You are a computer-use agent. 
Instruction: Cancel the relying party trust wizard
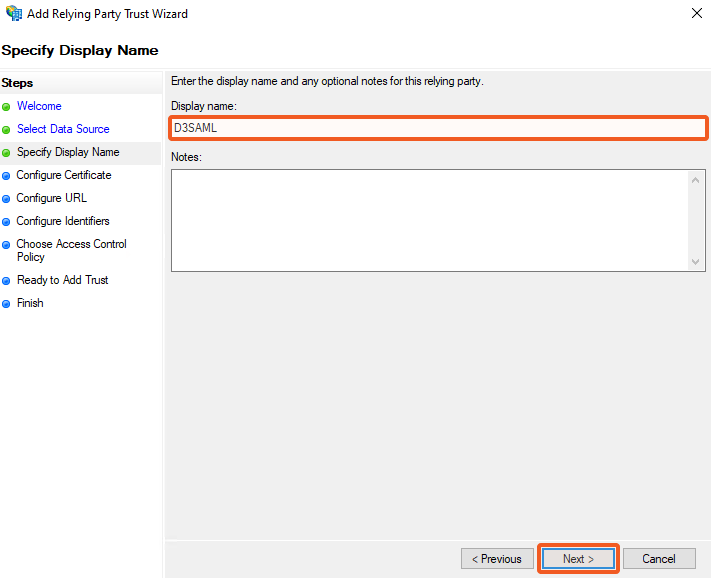tap(659, 559)
